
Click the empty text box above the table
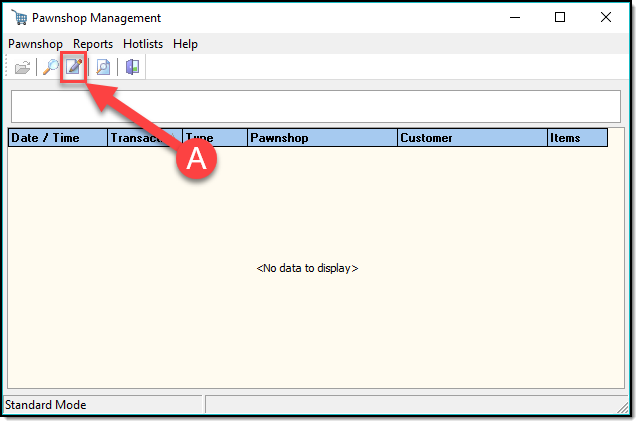[x=315, y=106]
